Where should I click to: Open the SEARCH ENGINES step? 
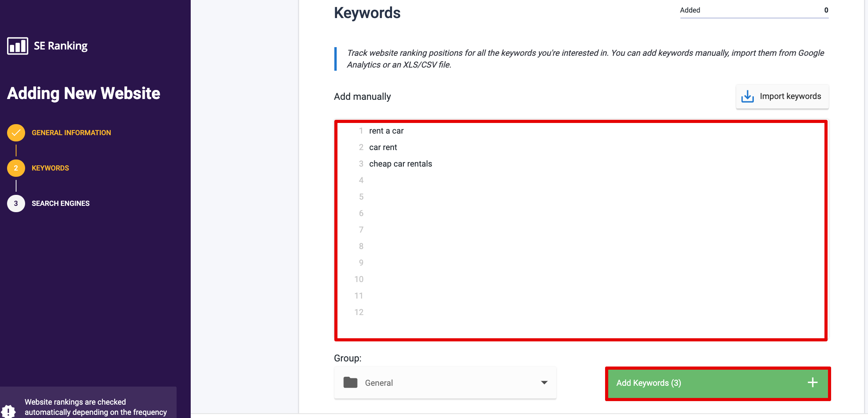60,203
